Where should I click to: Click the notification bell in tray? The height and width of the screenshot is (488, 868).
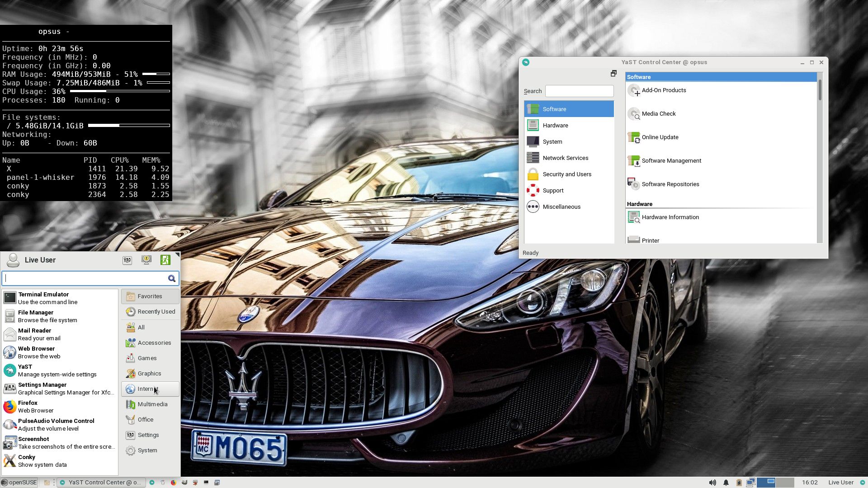pyautogui.click(x=726, y=483)
